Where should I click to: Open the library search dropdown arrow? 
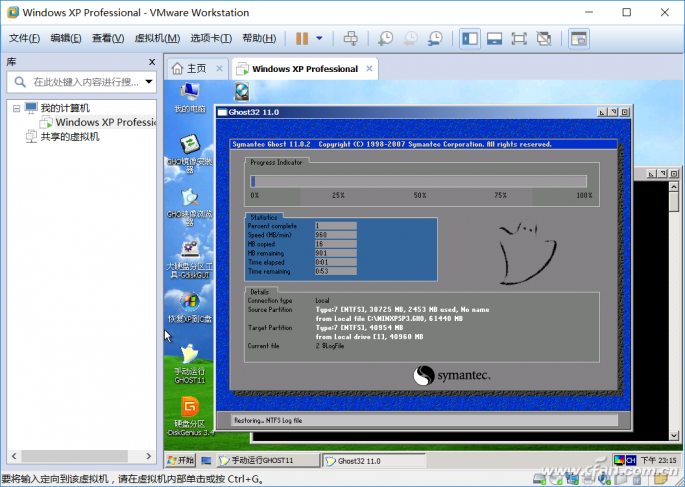coord(149,82)
